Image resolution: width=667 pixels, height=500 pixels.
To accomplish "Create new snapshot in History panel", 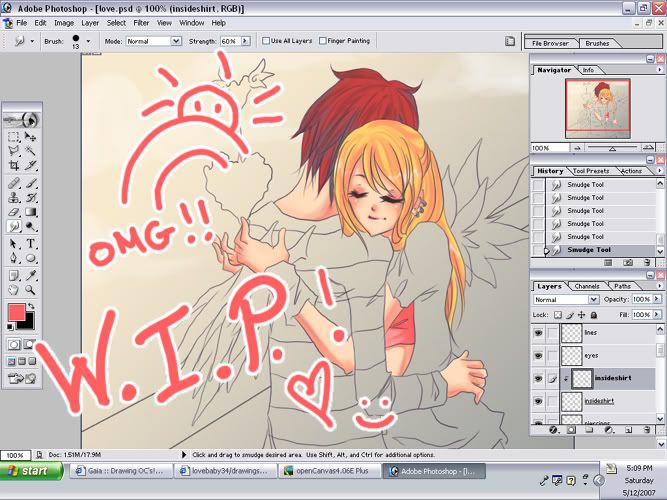I will [628, 263].
